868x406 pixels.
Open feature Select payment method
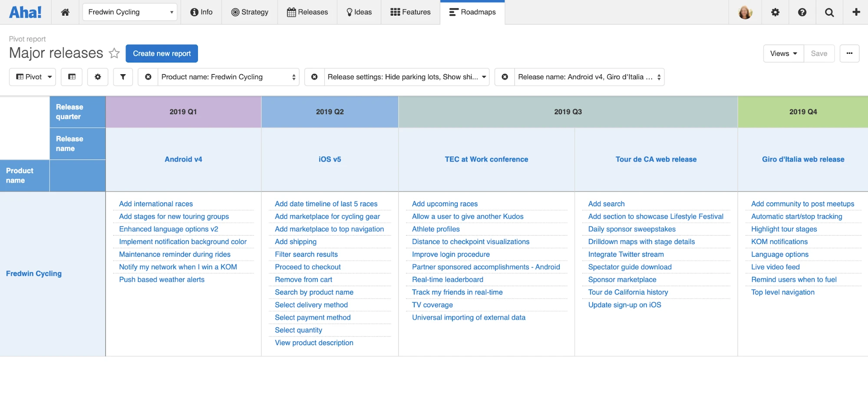pyautogui.click(x=313, y=317)
